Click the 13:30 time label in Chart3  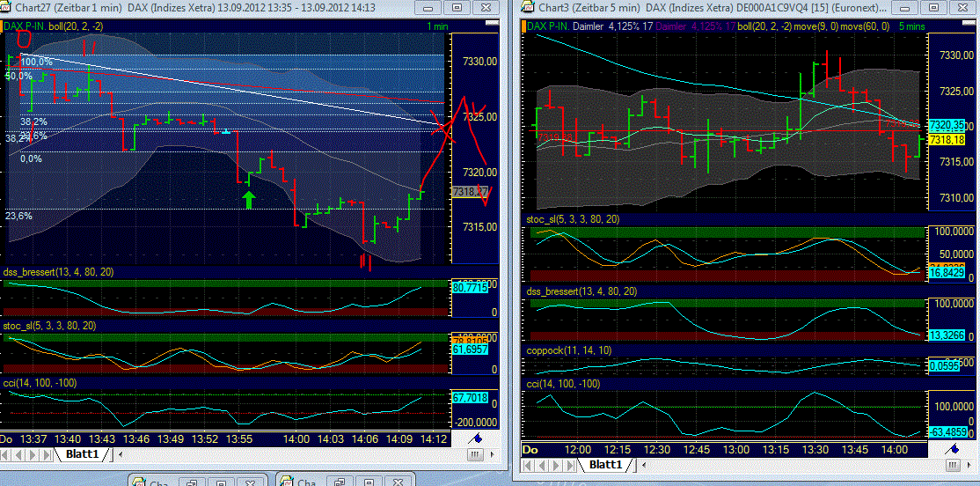[x=815, y=450]
